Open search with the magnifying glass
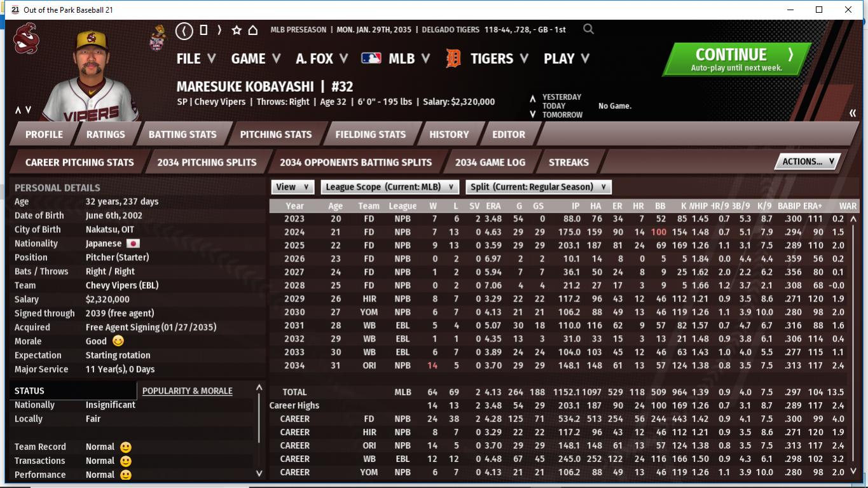Viewport: 868px width, 488px height. (589, 29)
